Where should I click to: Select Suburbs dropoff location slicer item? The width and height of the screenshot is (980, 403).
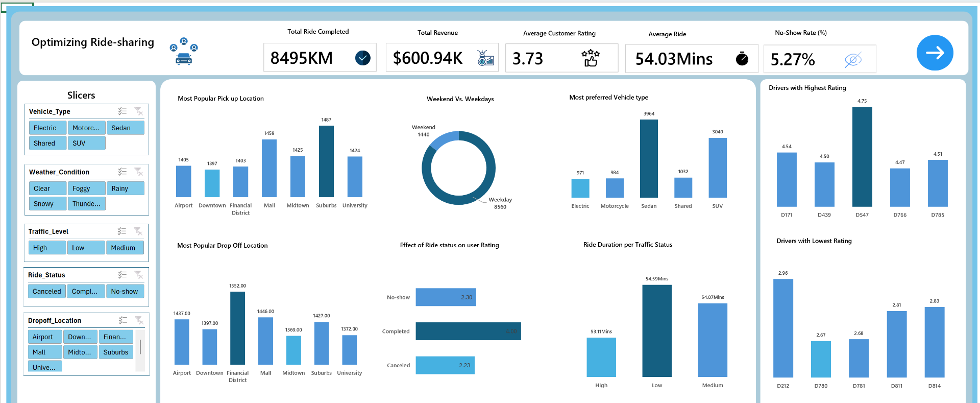pos(116,352)
